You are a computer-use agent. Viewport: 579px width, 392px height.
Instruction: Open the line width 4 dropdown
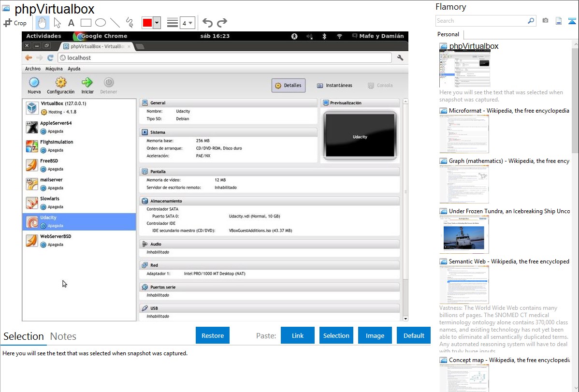187,23
